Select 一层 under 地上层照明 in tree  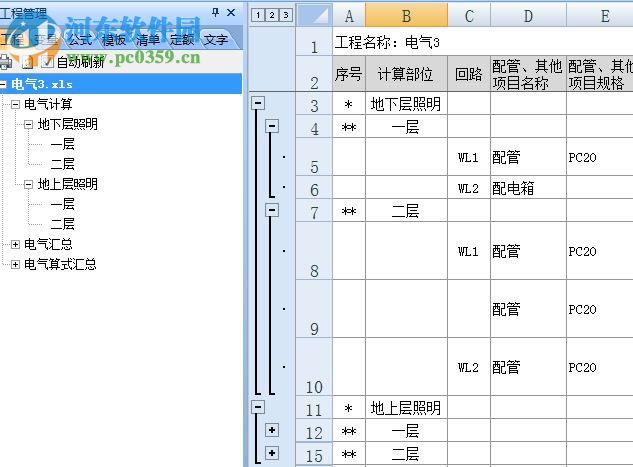pos(63,204)
